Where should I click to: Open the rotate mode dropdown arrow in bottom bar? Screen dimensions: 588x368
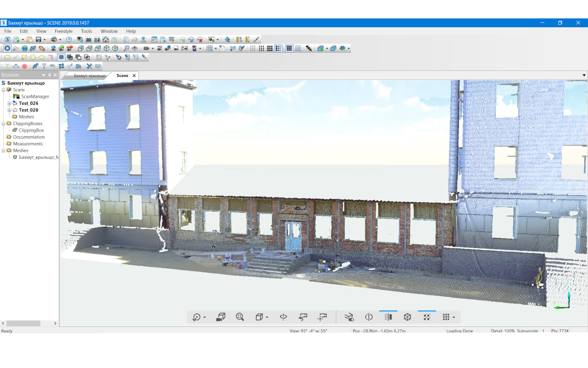205,317
